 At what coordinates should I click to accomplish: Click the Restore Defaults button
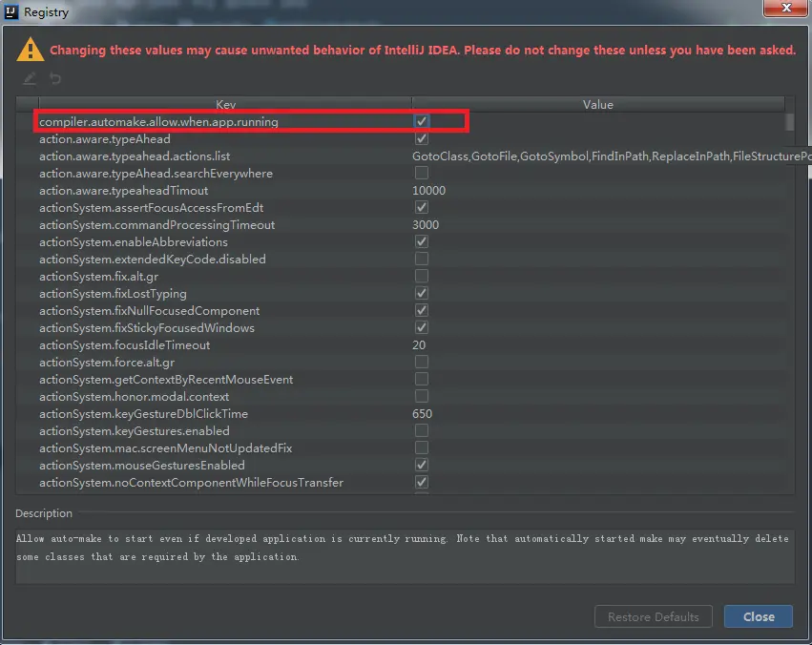[x=654, y=616]
